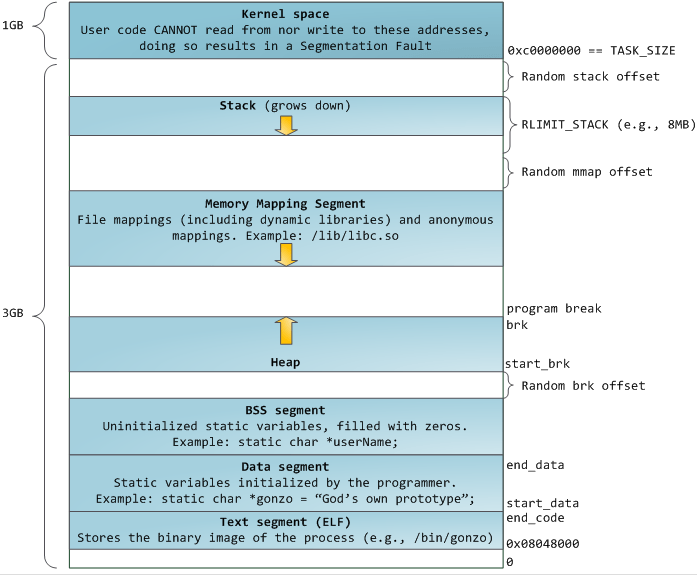Screen dimensions: 697x582
Task: Click 'Uninitialized static variables, filled with zeros.'
Action: pyautogui.click(x=285, y=426)
